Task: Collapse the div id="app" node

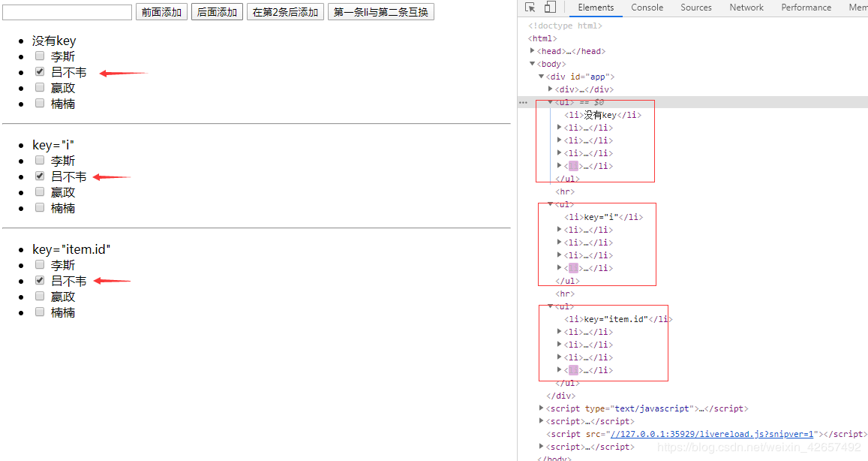Action: pyautogui.click(x=542, y=77)
